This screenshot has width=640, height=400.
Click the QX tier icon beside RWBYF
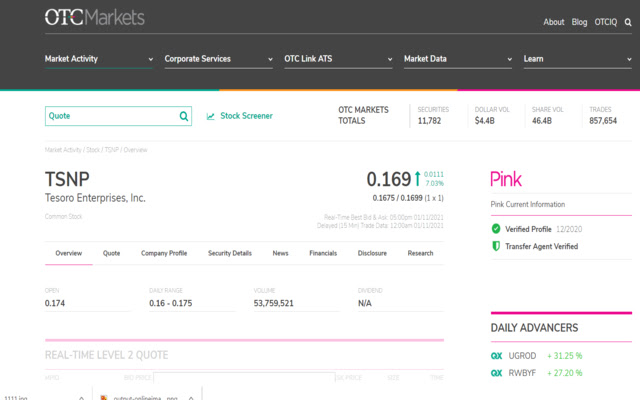tap(496, 373)
